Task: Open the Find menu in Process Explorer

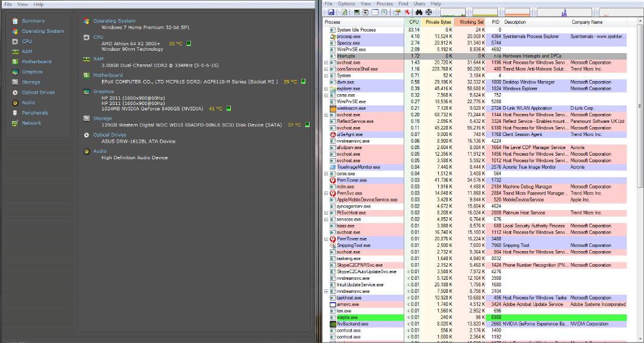Action: (403, 4)
